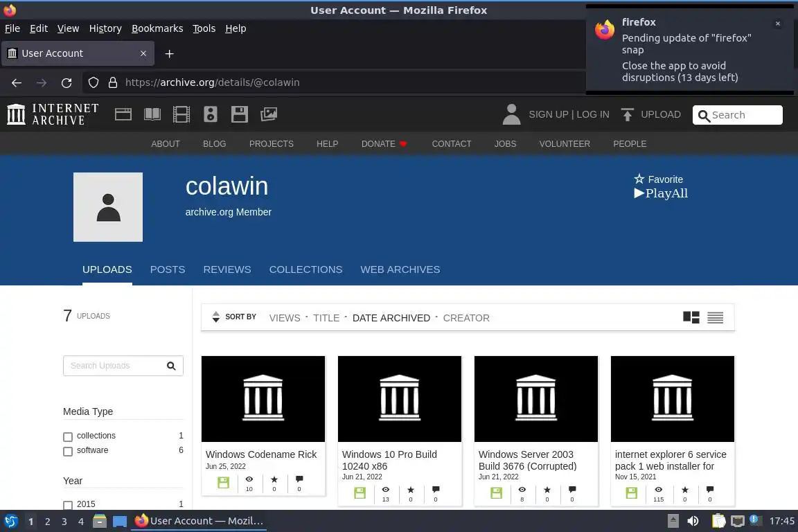Open the Software (floppy disk) media icon
The image size is (798, 532).
239,114
